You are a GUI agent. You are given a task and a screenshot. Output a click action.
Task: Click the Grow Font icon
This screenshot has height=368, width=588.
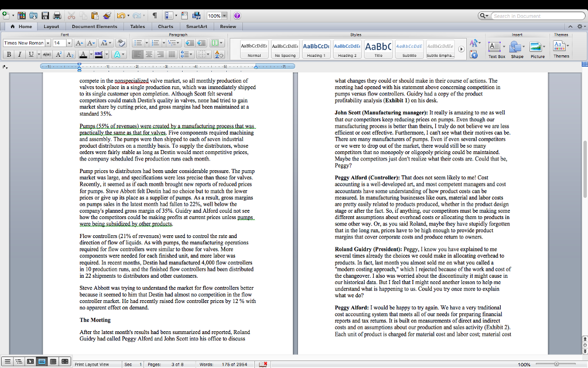point(79,43)
